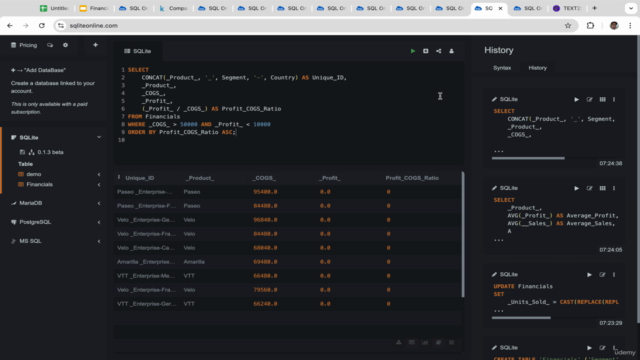Switch to the Syntax tab

coord(502,68)
